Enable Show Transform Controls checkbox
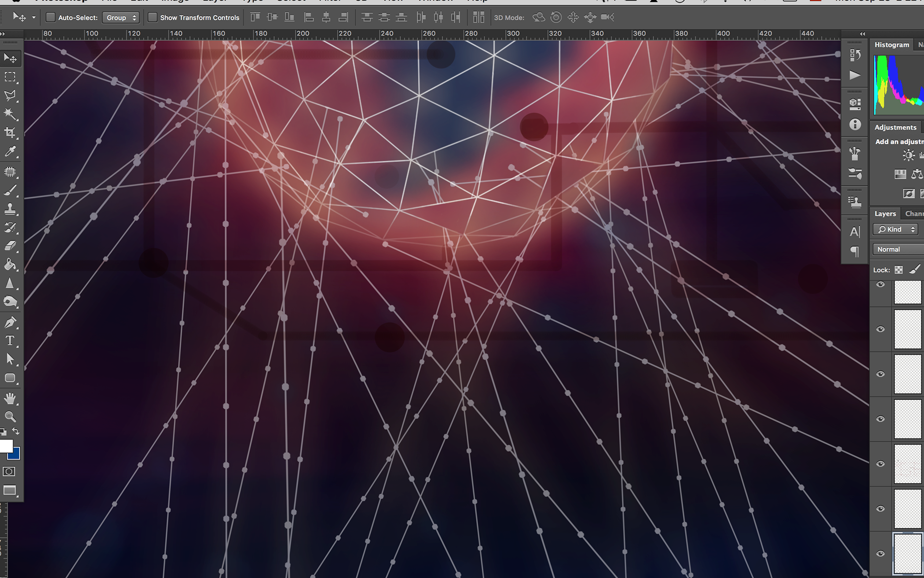 click(152, 18)
